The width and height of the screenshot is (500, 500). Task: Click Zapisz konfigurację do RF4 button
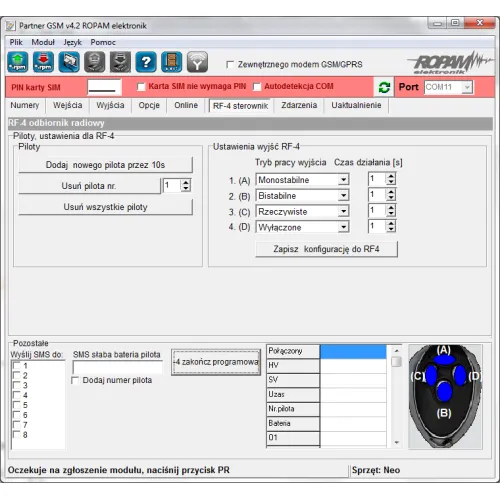pyautogui.click(x=326, y=249)
